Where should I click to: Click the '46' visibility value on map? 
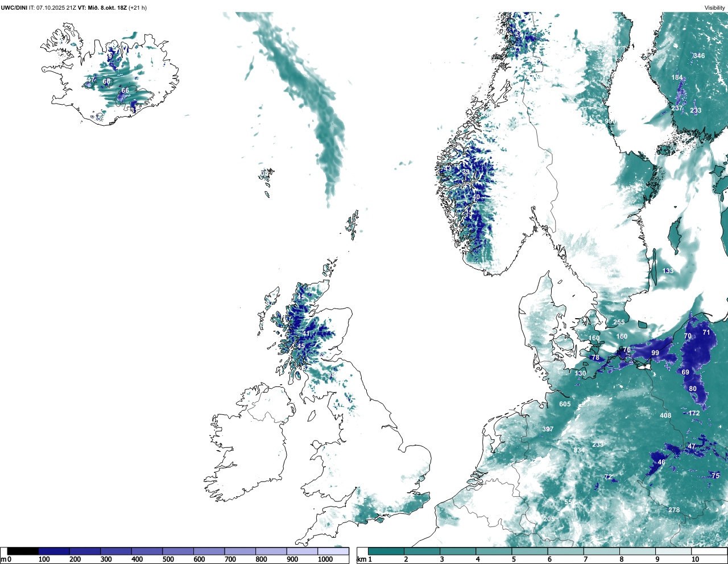[661, 462]
